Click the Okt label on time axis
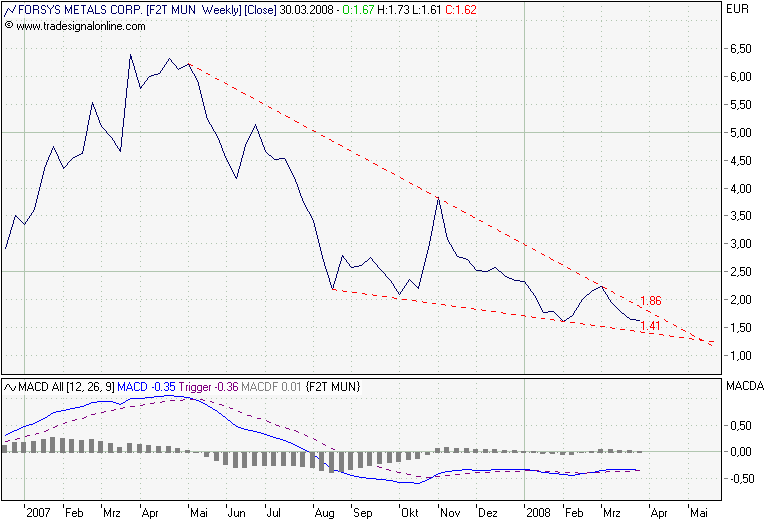This screenshot has height=520, width=769. point(410,513)
